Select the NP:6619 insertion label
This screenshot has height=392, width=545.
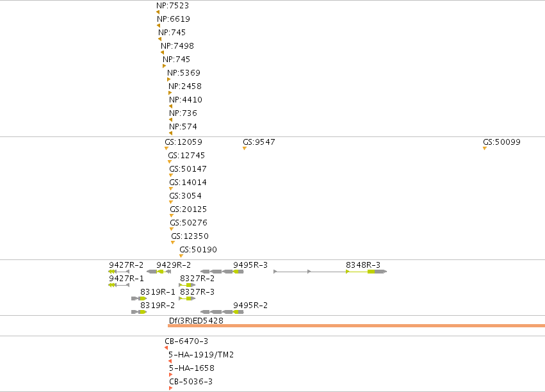(174, 19)
